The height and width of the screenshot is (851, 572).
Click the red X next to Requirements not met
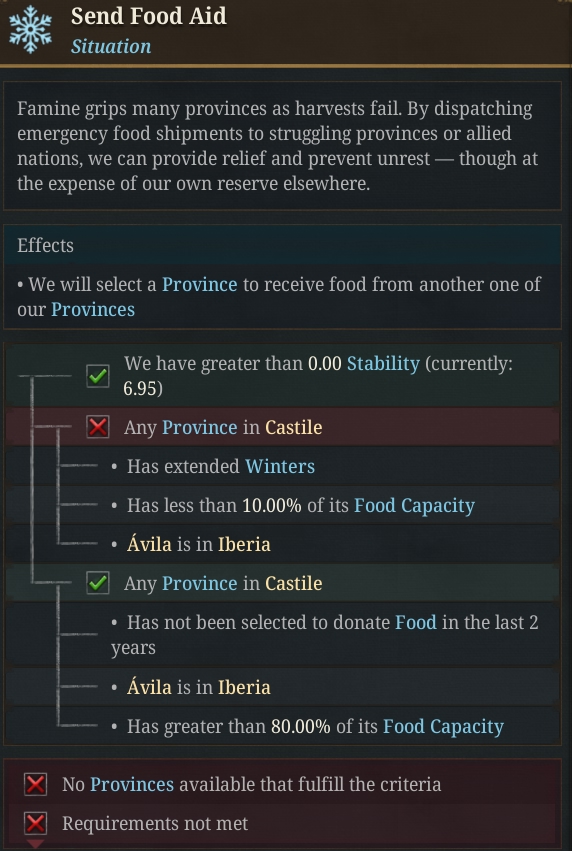pyautogui.click(x=36, y=823)
